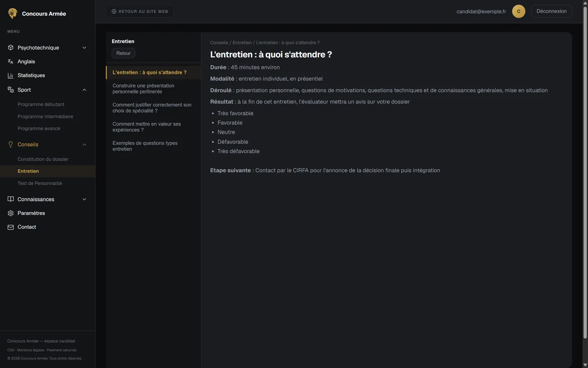Click the Durée 45 minutes environ line

(x=245, y=67)
